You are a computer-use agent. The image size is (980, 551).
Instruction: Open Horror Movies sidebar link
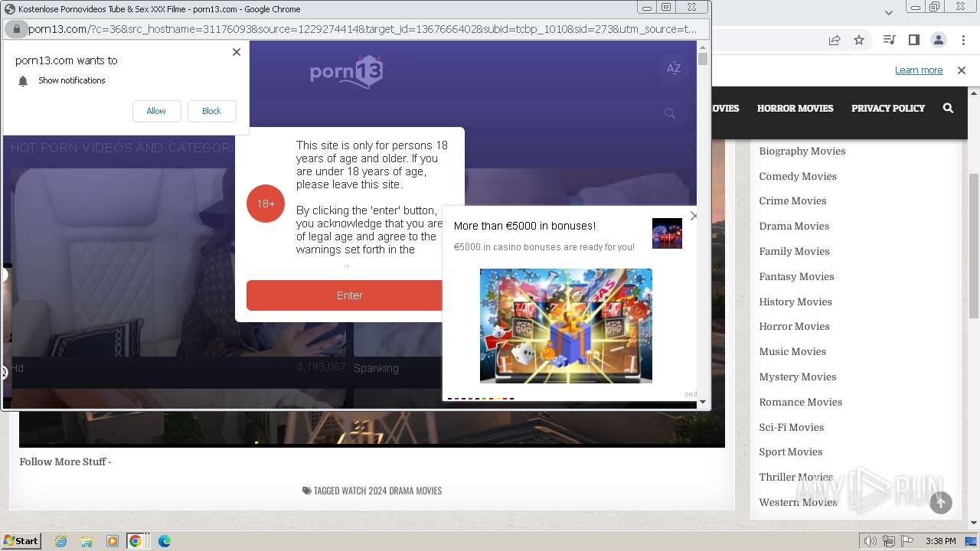click(x=794, y=326)
